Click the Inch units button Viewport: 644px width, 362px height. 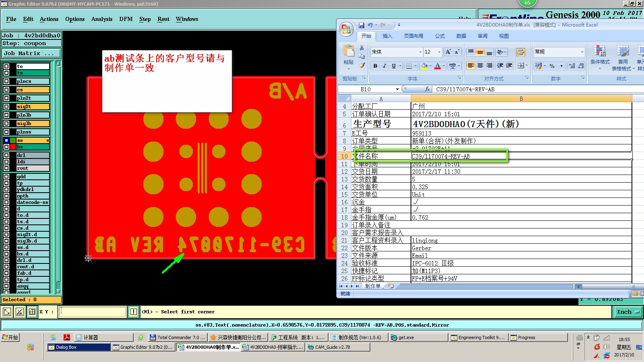[628, 312]
